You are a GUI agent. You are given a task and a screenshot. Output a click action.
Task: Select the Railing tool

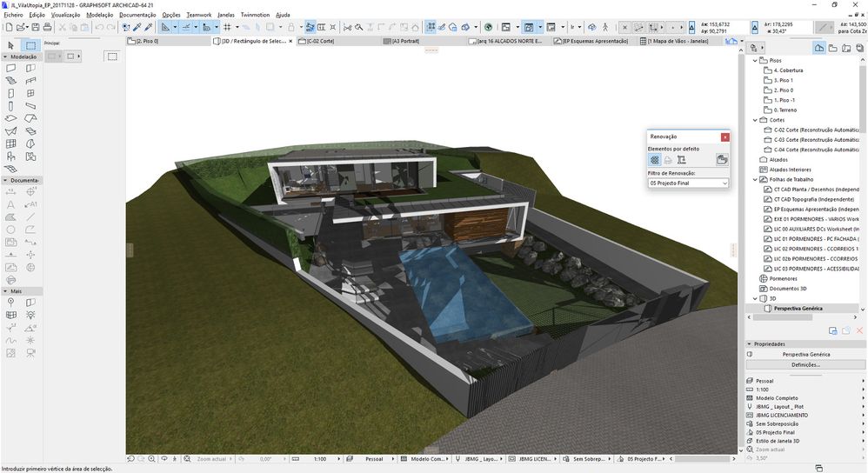[x=30, y=81]
